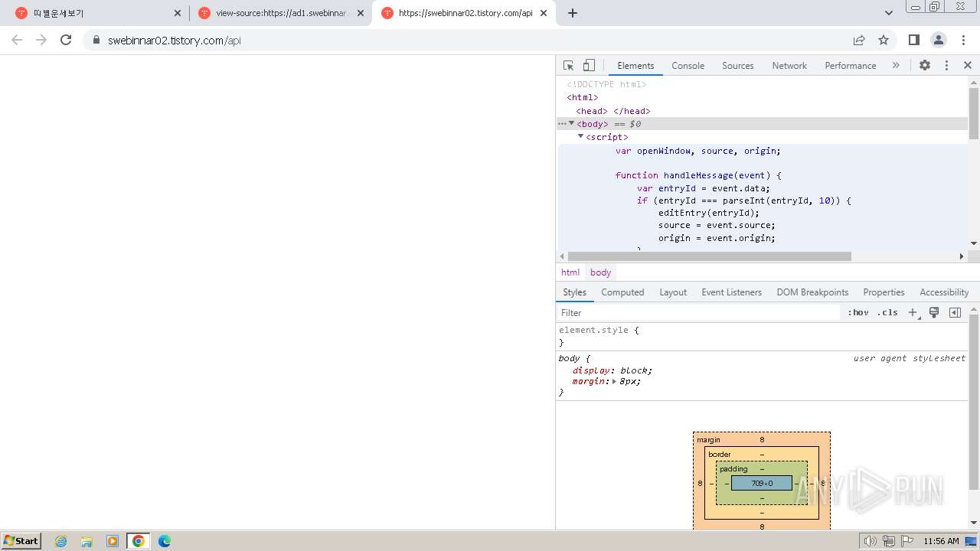Collapse the script element node

coord(581,136)
